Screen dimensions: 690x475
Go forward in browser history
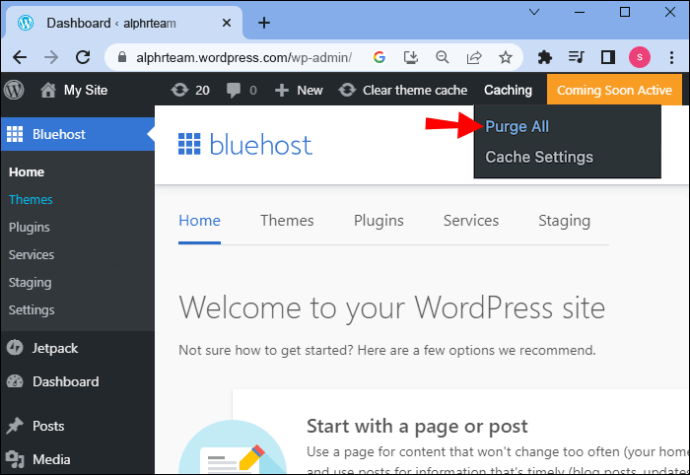pyautogui.click(x=51, y=57)
